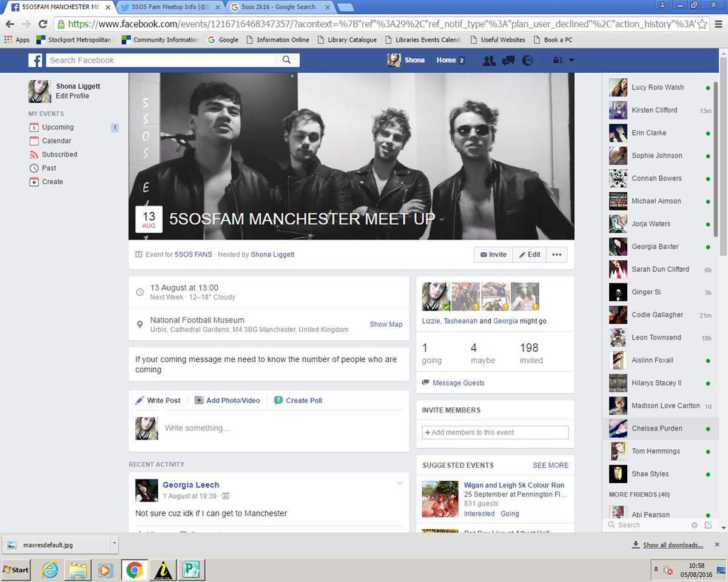The width and height of the screenshot is (728, 582).
Task: Open Subscribed events in sidebar
Action: point(59,155)
